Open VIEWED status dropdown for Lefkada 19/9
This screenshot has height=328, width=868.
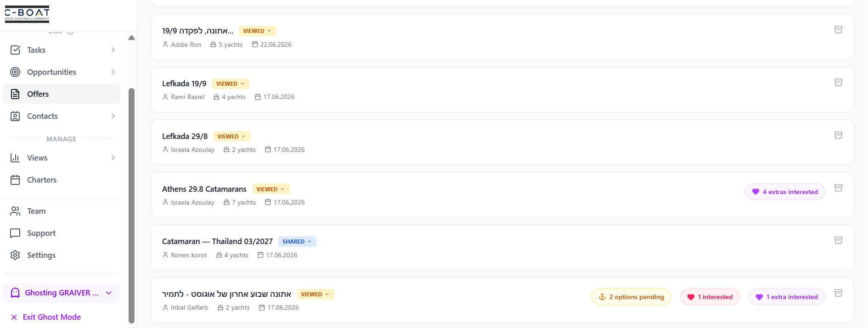tap(231, 84)
